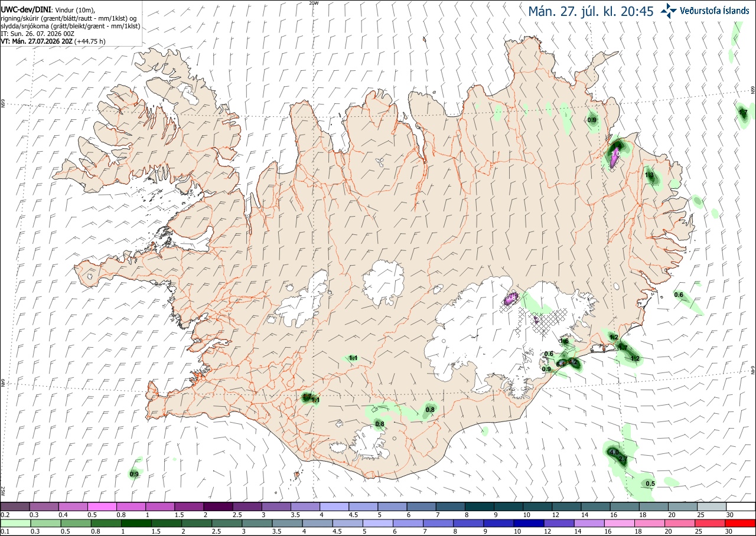756x536 pixels.
Task: Click the '2.7' precipitation value label
Action: tap(623, 459)
